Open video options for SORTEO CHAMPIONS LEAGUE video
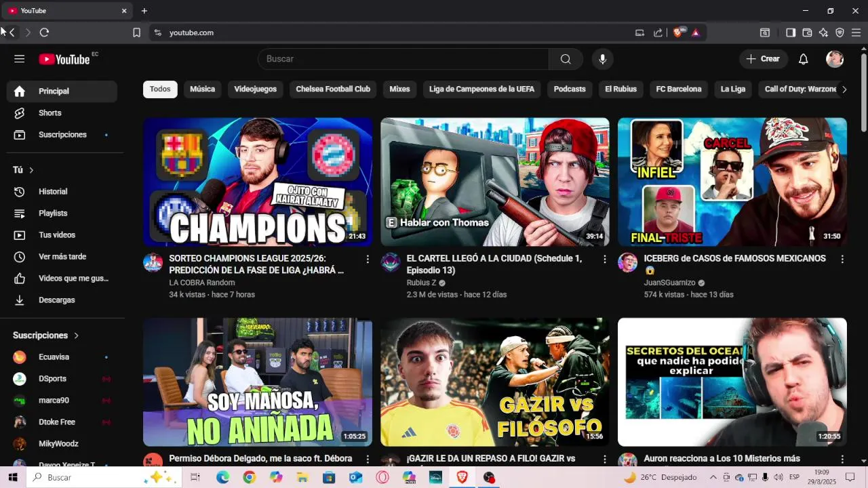The height and width of the screenshot is (488, 868). point(368,259)
